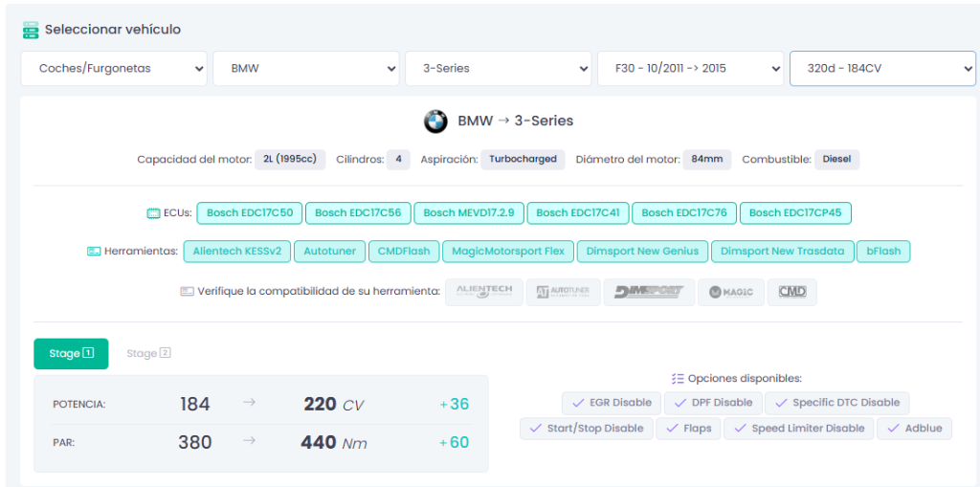Click the Turbocharged aspiration badge
Viewport: 980px width, 487px height.
523,160
